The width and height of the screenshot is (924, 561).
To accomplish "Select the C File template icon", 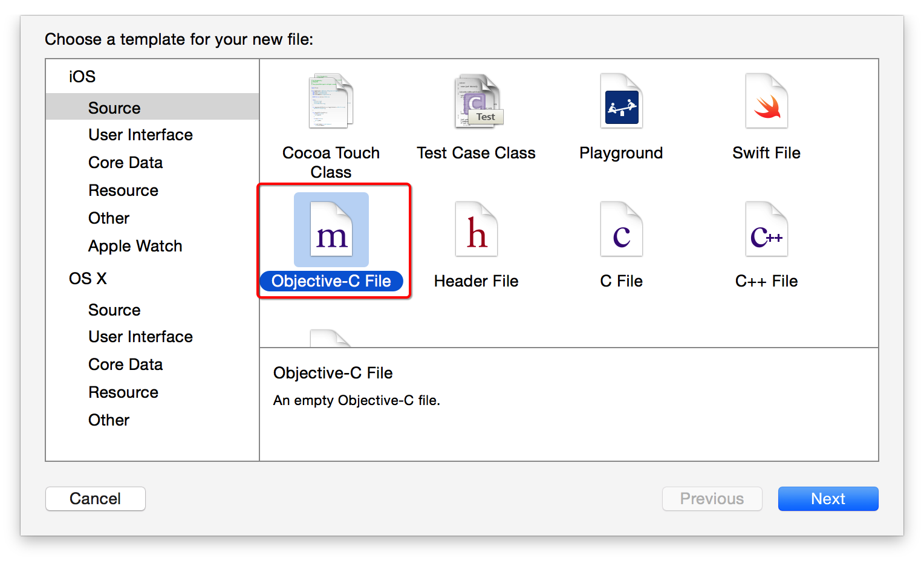I will pyautogui.click(x=621, y=229).
